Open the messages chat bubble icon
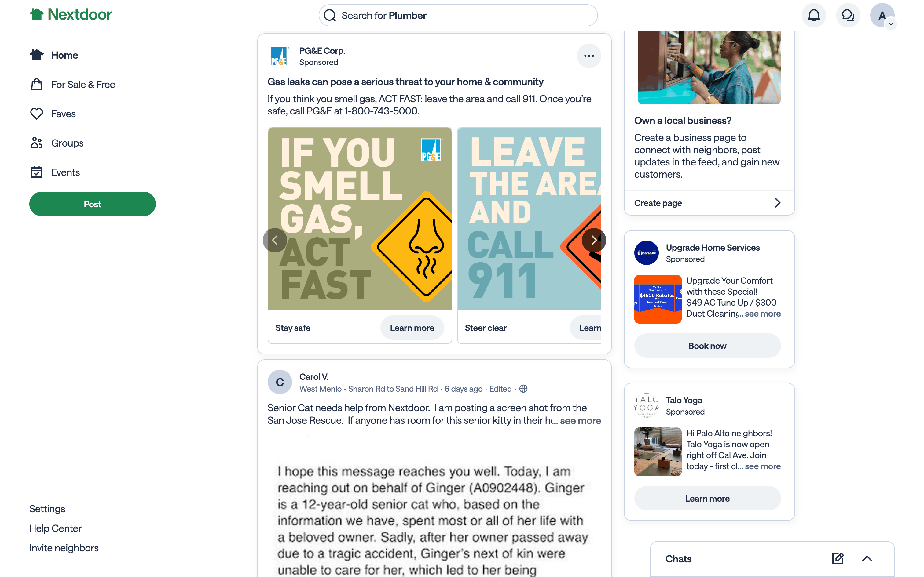The image size is (924, 577). pos(848,15)
